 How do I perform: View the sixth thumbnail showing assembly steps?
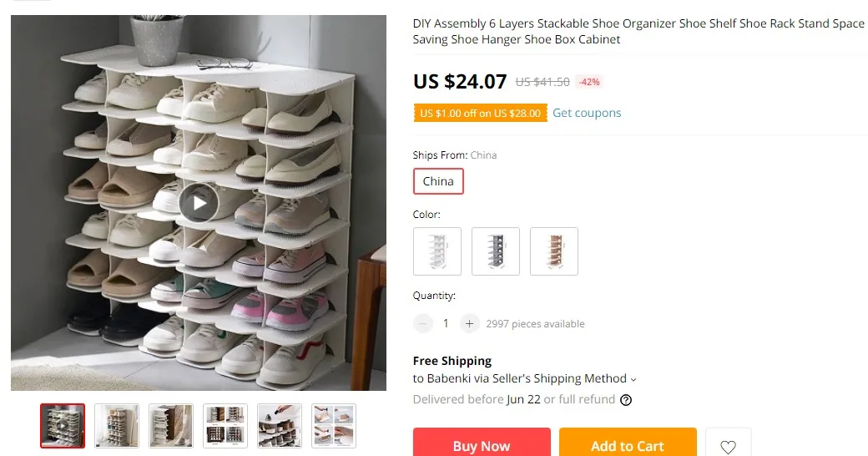(334, 426)
